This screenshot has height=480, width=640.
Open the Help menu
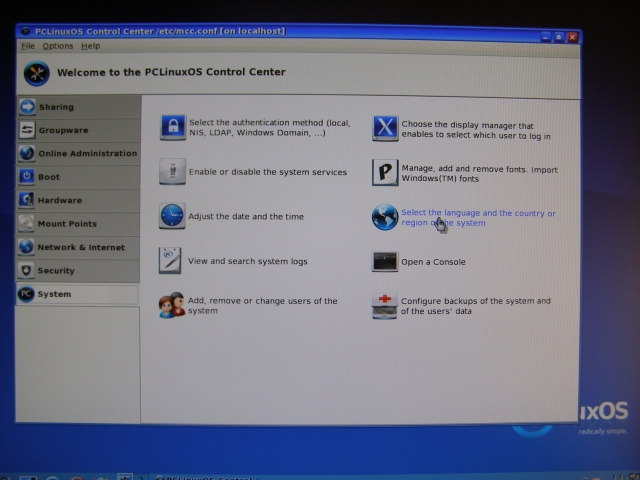(x=91, y=46)
